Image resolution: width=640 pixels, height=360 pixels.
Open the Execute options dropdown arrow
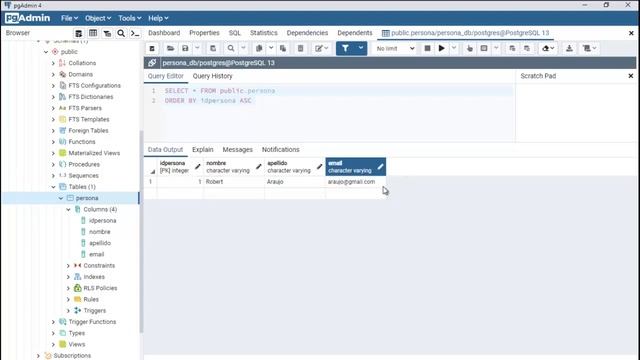(454, 48)
